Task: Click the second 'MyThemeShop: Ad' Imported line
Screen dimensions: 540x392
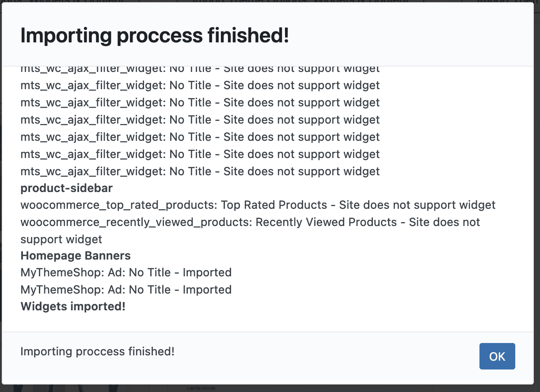Action: click(126, 290)
